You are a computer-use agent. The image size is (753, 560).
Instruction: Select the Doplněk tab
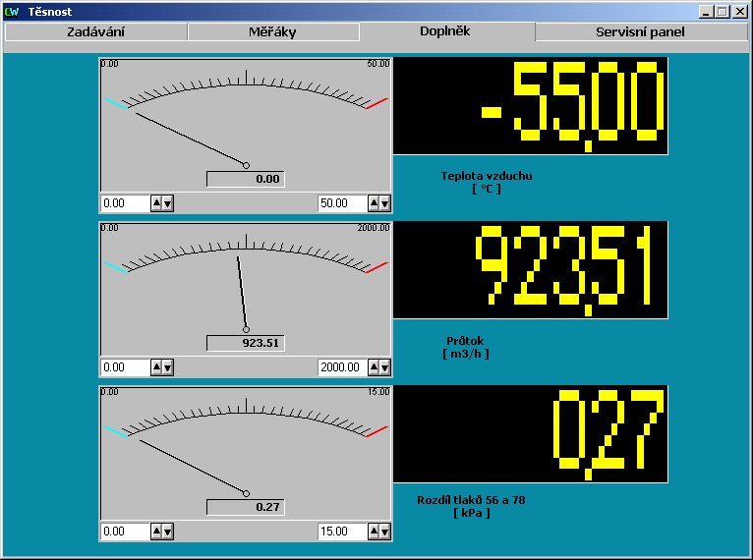pyautogui.click(x=446, y=30)
